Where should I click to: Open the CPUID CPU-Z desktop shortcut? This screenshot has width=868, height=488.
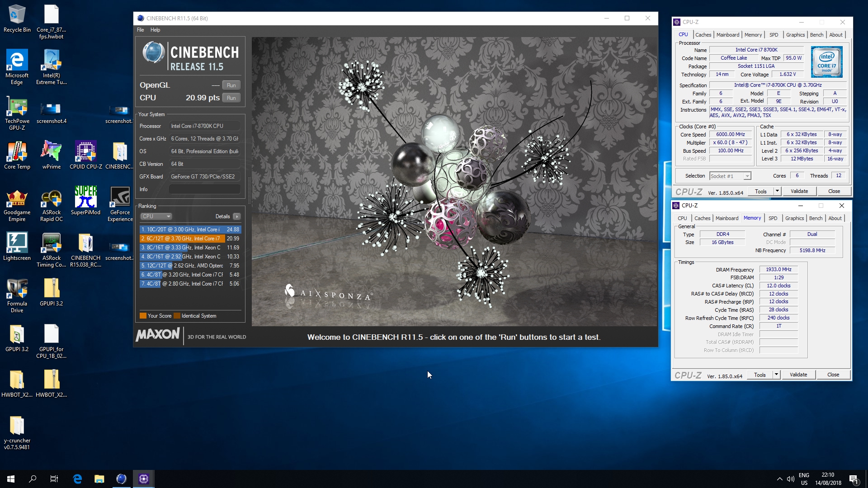(85, 155)
